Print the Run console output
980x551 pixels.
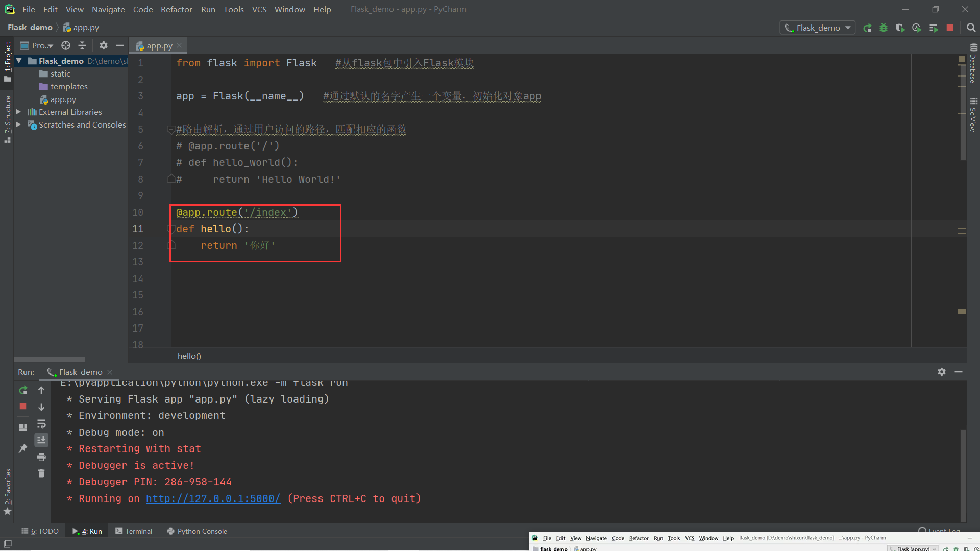(x=41, y=457)
